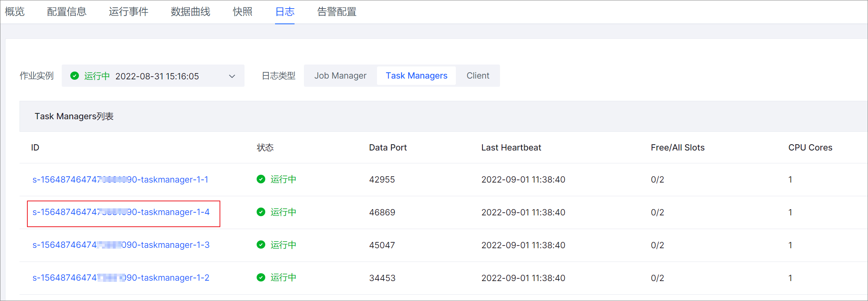
Task: Open the taskmanager-1-4 link
Action: click(x=121, y=212)
